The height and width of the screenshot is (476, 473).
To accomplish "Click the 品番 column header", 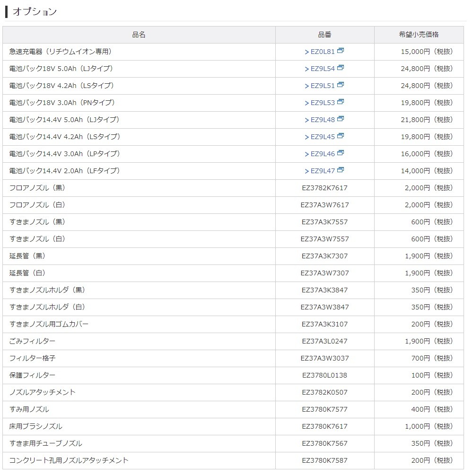I will point(324,35).
